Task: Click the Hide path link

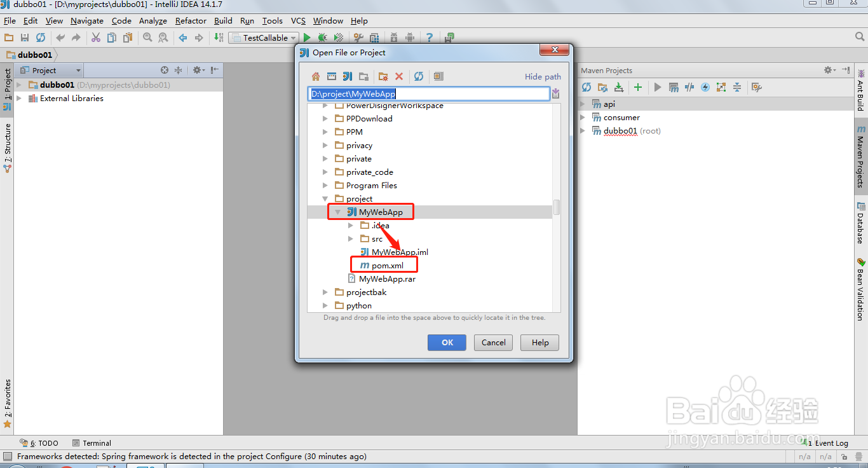Action: pyautogui.click(x=543, y=76)
